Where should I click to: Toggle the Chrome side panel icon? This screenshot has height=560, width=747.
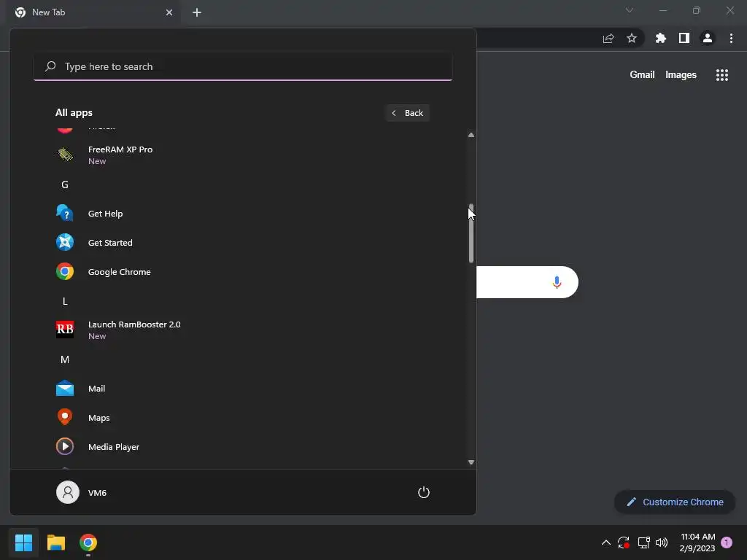tap(684, 38)
